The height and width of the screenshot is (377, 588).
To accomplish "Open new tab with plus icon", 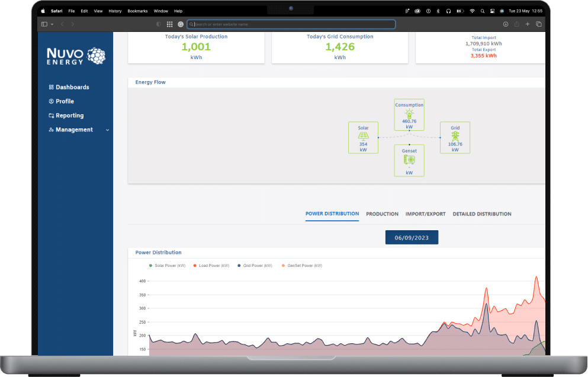I will click(x=528, y=24).
